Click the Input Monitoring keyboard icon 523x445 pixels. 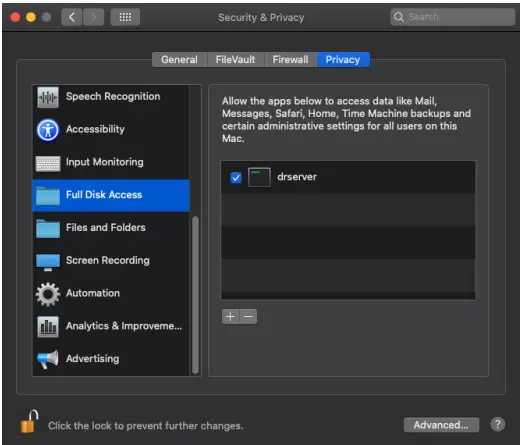[48, 163]
